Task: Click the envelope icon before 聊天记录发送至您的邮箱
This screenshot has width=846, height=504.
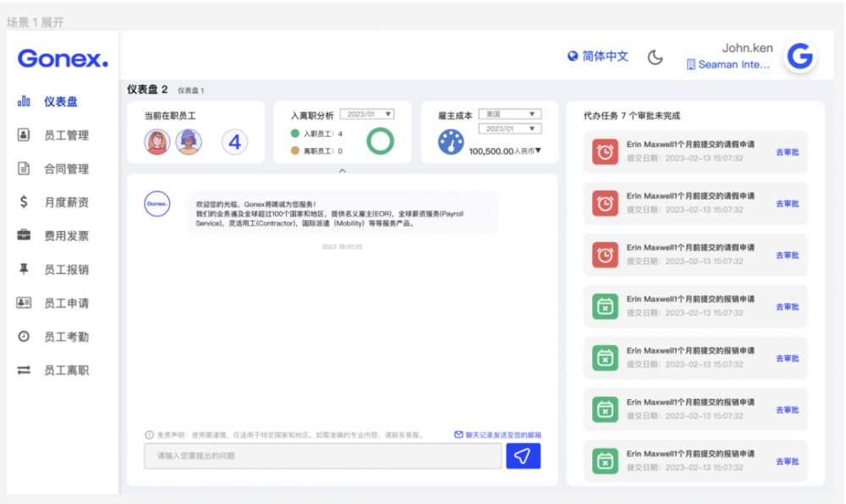Action: (459, 435)
